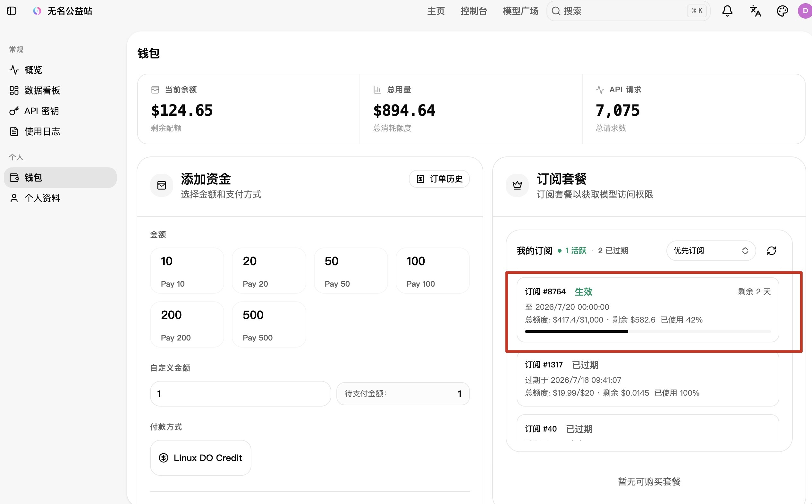Open the theme palette icon
Image resolution: width=812 pixels, height=504 pixels.
pyautogui.click(x=782, y=11)
